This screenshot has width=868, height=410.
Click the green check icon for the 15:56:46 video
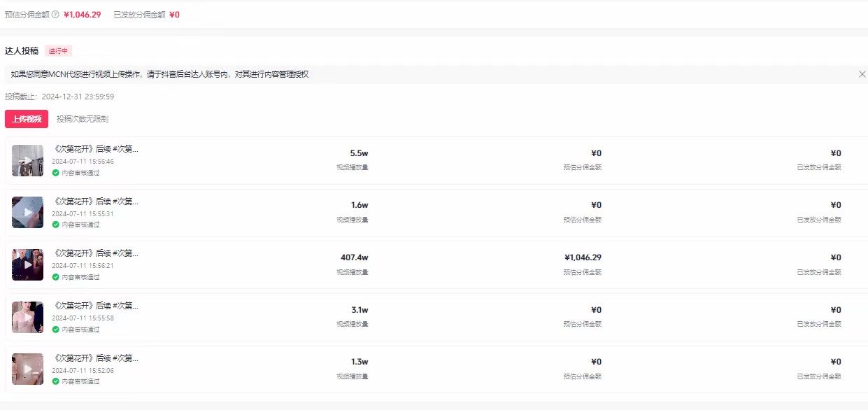[55, 173]
